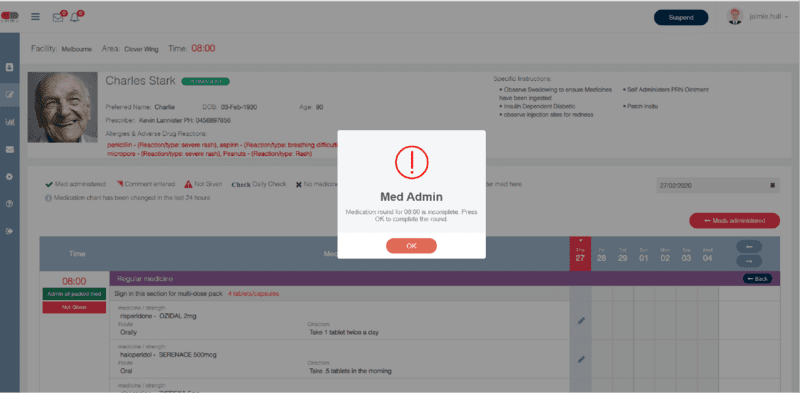Click the red Not Given button

[74, 307]
